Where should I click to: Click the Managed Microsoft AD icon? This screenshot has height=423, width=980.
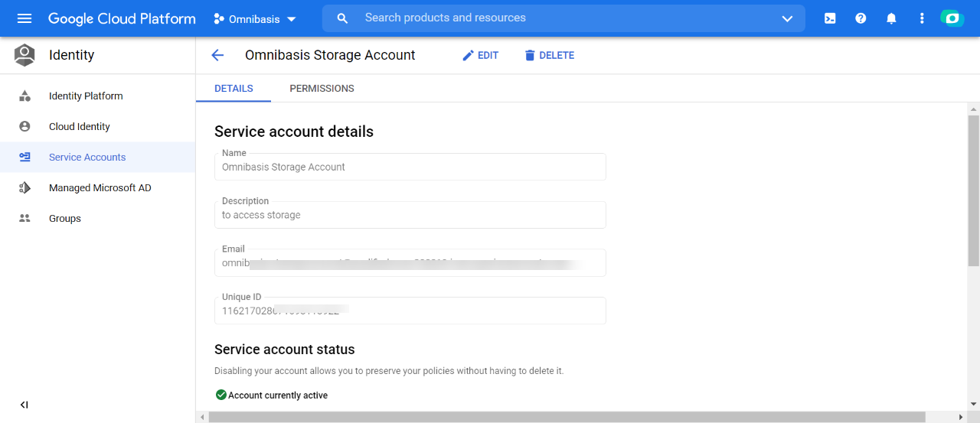[24, 187]
